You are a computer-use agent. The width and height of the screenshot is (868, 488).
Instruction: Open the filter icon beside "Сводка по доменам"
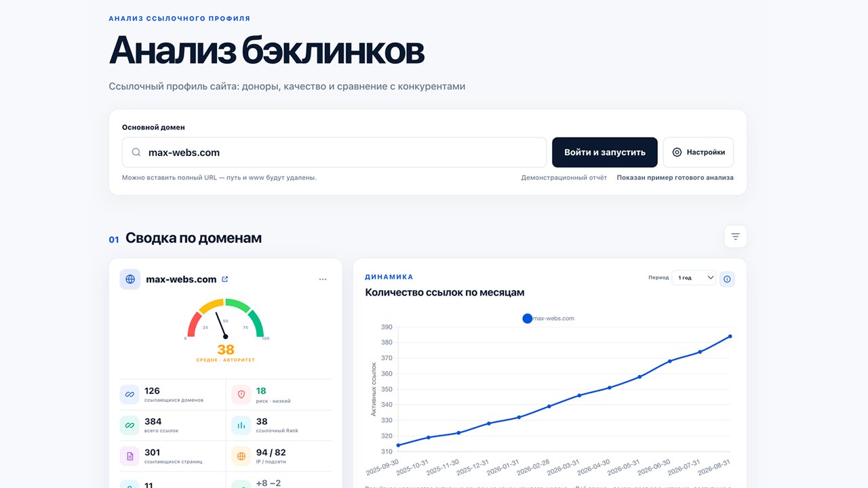[x=735, y=237]
